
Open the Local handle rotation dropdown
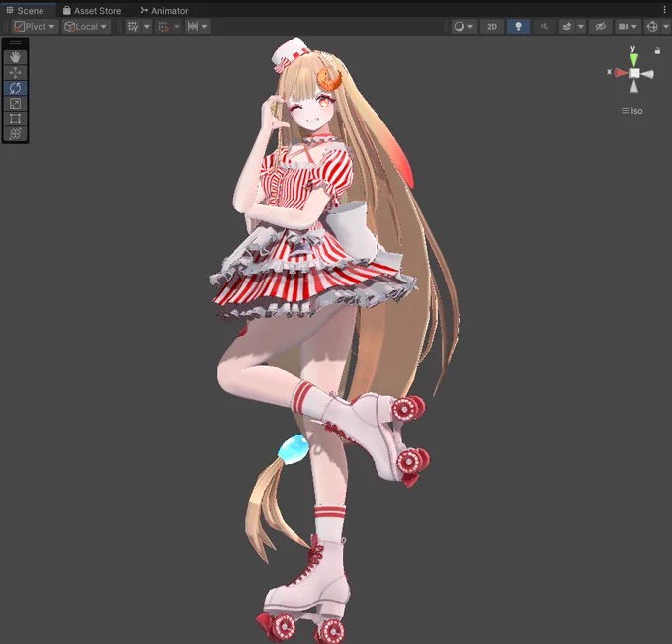85,27
